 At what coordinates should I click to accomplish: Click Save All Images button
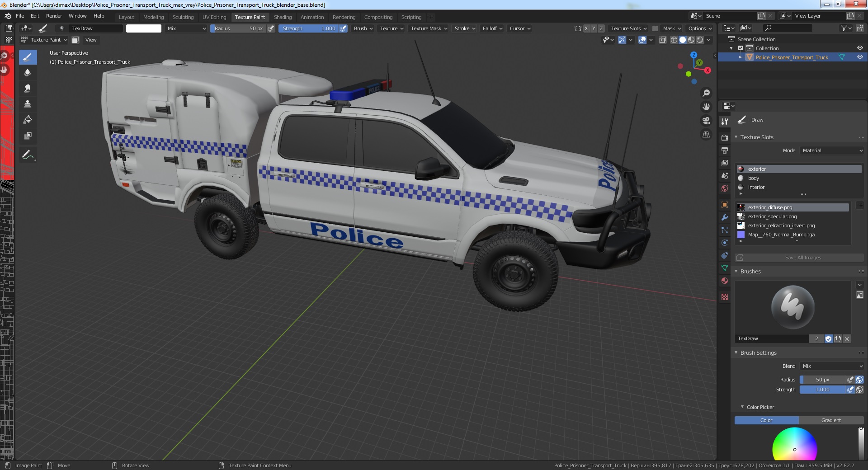pos(799,258)
